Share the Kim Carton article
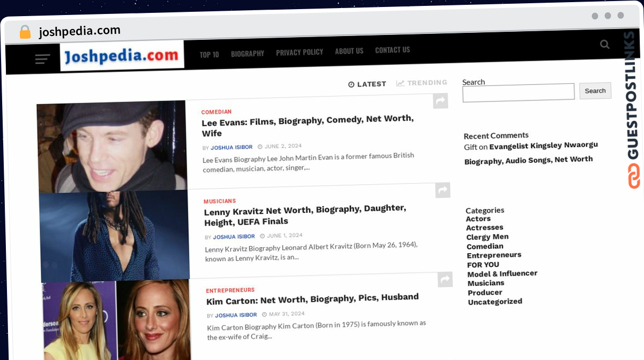 coord(445,279)
